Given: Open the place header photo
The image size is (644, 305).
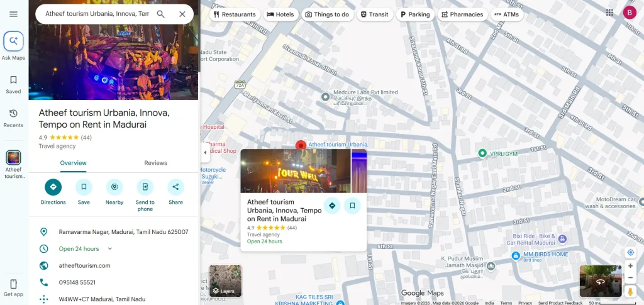Looking at the screenshot, I should point(113,62).
